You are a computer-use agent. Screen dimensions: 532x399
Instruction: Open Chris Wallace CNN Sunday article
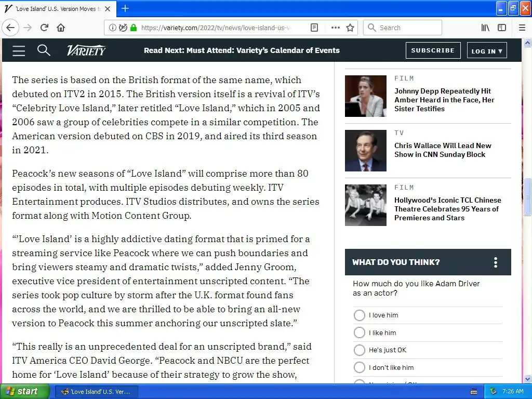tap(443, 150)
